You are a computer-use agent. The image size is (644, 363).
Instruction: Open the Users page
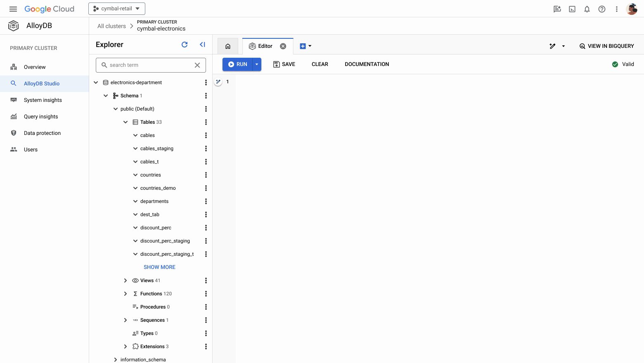point(44,150)
